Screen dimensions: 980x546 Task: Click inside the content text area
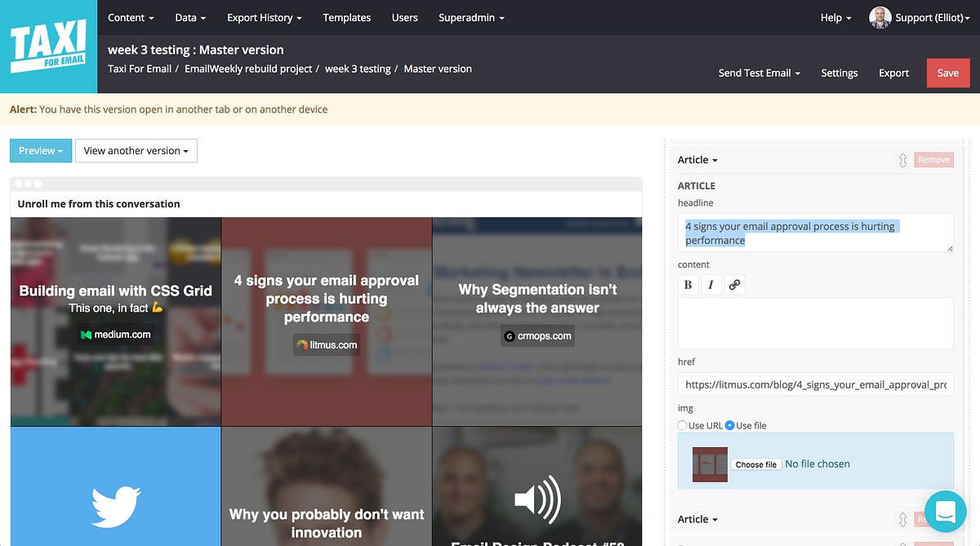816,323
